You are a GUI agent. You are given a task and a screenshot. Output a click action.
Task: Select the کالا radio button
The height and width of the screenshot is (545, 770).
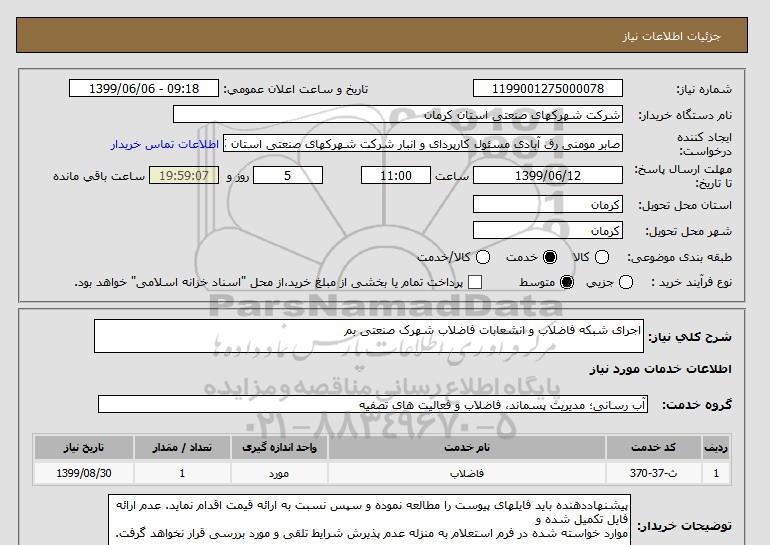[x=602, y=257]
